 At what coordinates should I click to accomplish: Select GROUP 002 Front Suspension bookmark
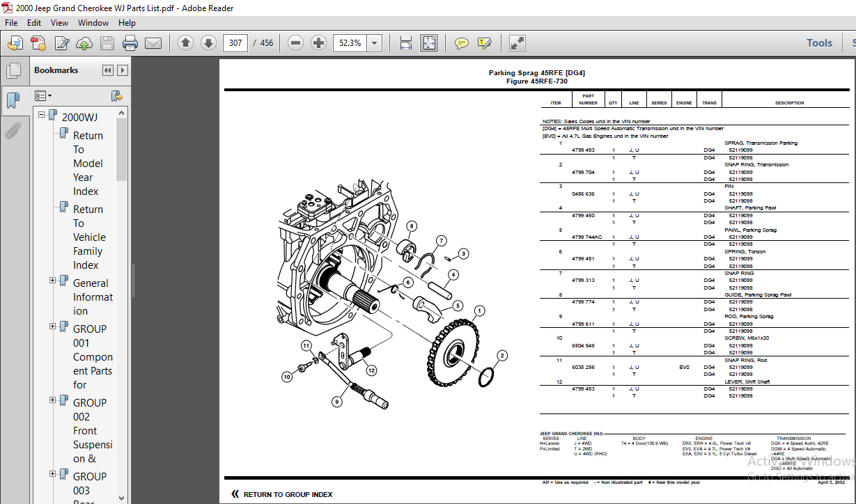[93, 430]
